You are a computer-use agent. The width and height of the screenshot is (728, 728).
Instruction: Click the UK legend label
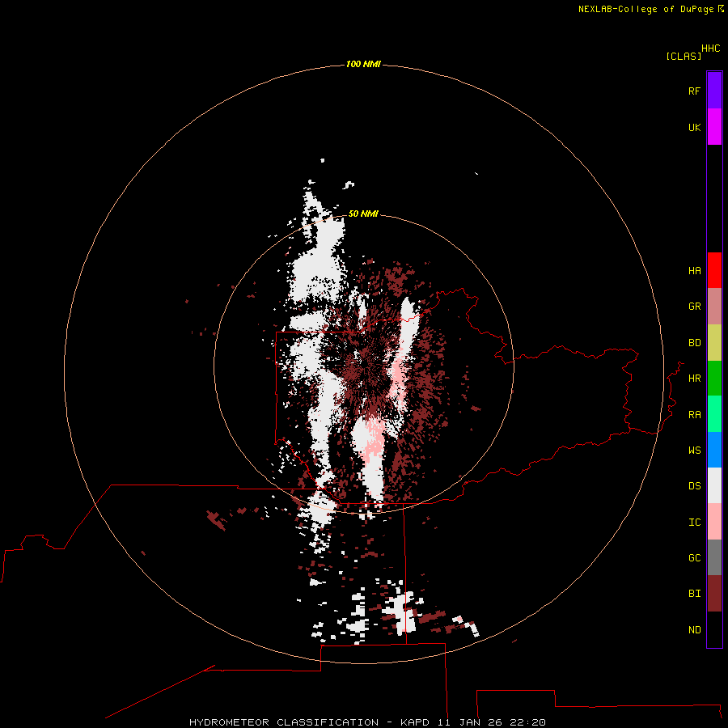[695, 127]
